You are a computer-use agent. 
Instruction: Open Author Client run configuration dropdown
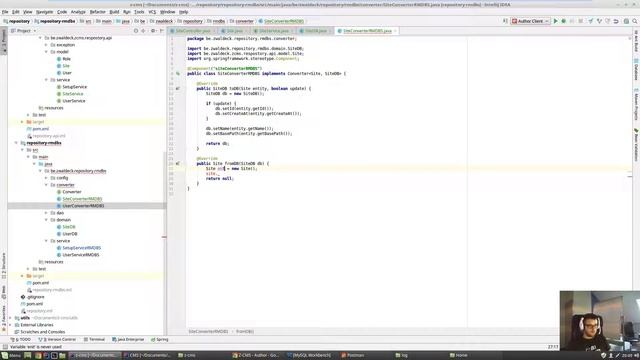[x=530, y=21]
